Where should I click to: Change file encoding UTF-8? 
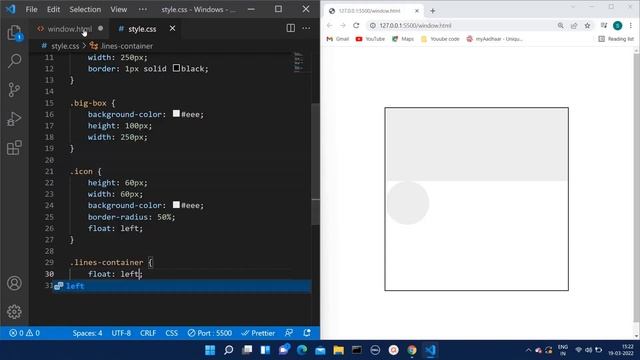tap(121, 333)
